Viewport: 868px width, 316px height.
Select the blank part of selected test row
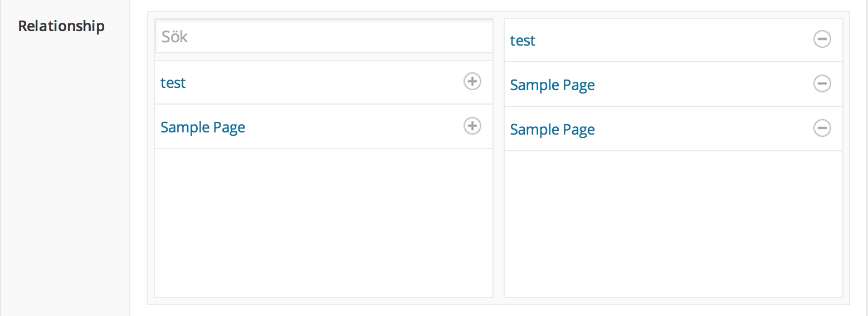tap(674, 40)
